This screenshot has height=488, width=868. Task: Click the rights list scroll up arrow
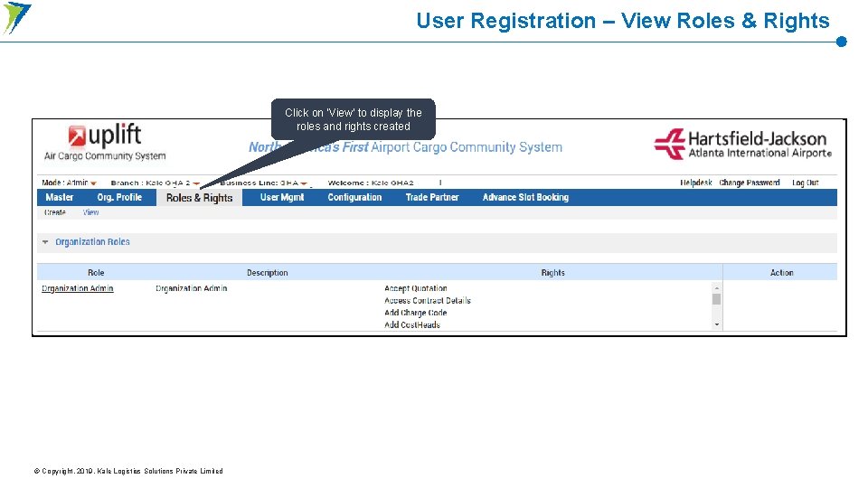click(x=716, y=287)
